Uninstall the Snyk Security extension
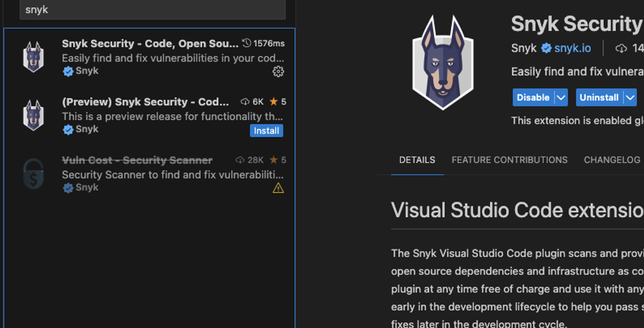The height and width of the screenshot is (328, 644). (599, 97)
